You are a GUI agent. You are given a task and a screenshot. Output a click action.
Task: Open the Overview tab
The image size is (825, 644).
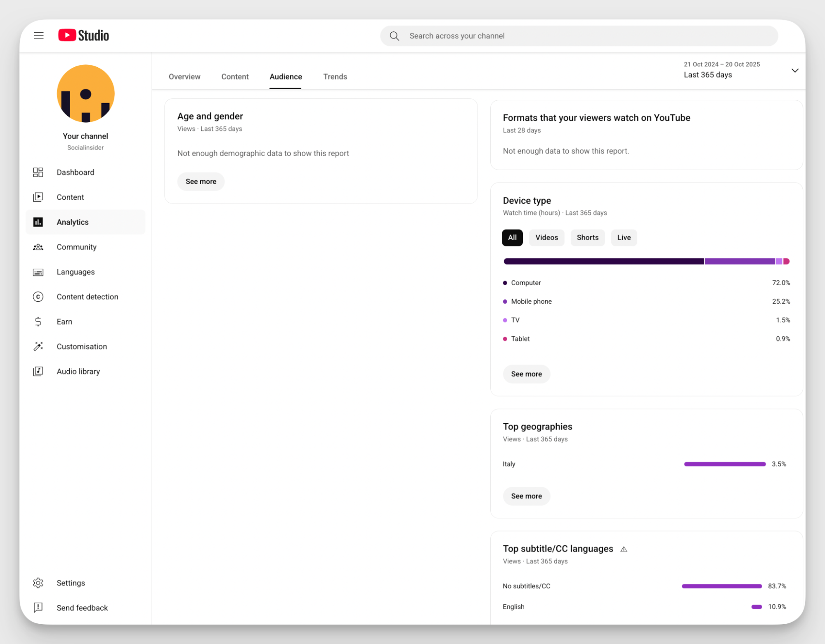point(184,76)
